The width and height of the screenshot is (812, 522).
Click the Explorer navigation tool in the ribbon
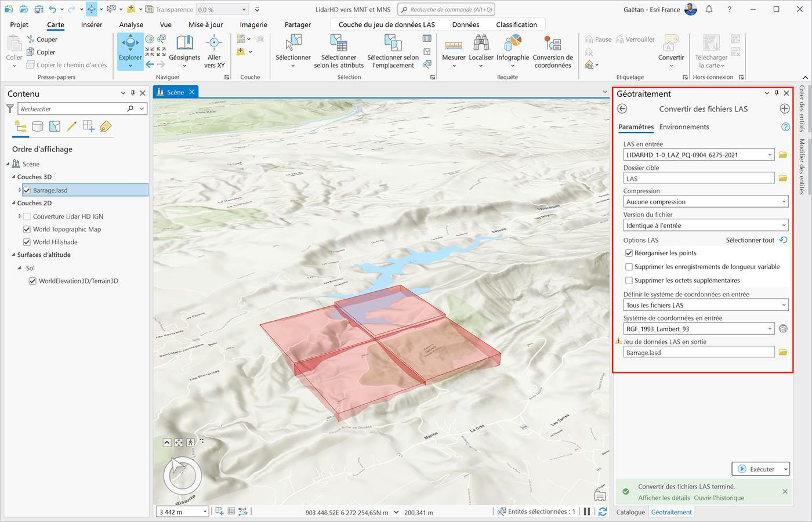tap(130, 51)
